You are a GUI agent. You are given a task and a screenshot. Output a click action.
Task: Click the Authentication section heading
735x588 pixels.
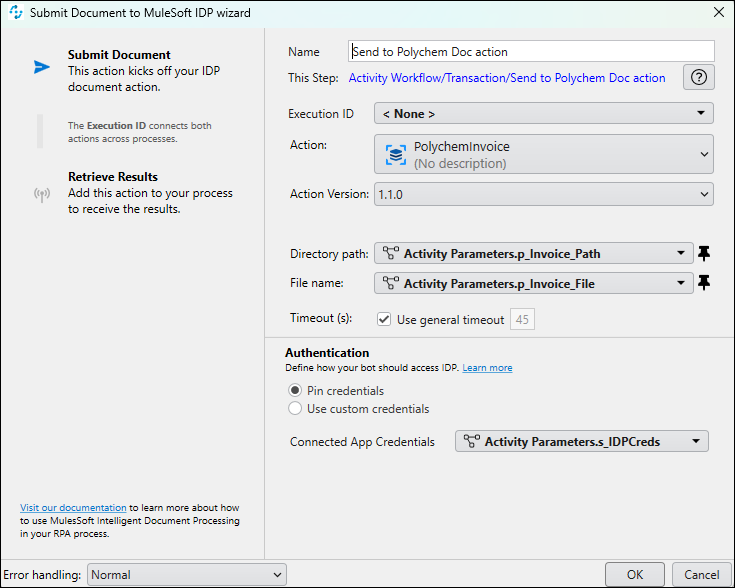(x=327, y=353)
